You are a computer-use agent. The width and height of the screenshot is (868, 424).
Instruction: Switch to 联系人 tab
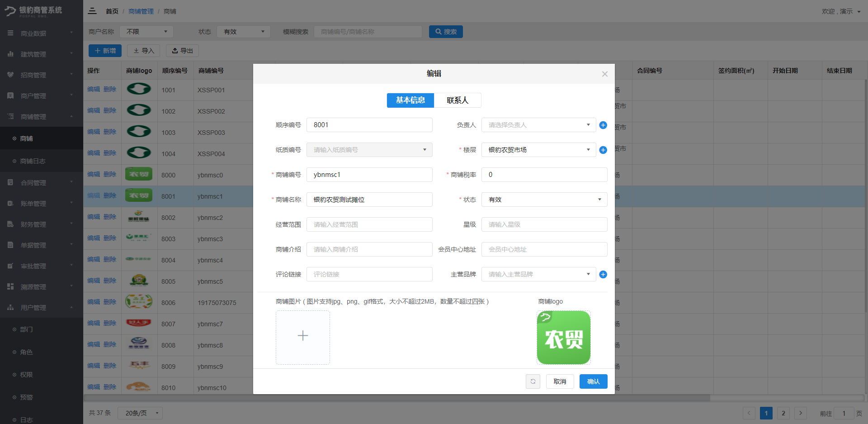(x=458, y=100)
